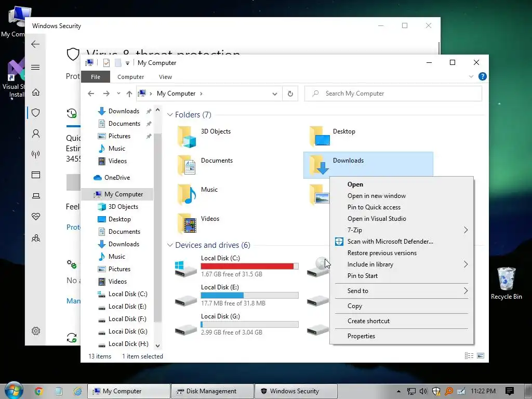Open the File ribbon tab

tap(96, 77)
